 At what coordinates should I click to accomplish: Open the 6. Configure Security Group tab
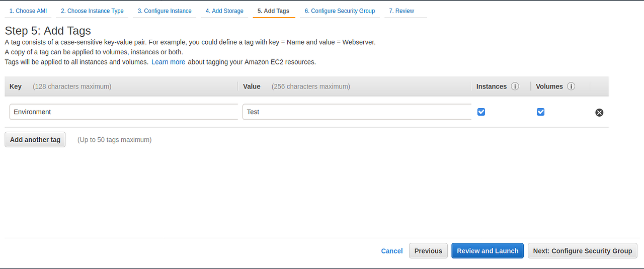coord(340,11)
